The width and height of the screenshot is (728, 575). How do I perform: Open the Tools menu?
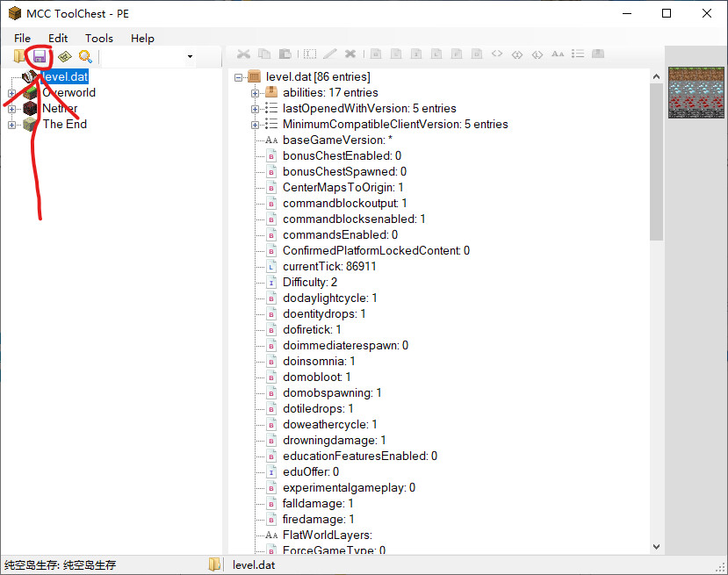tap(99, 38)
